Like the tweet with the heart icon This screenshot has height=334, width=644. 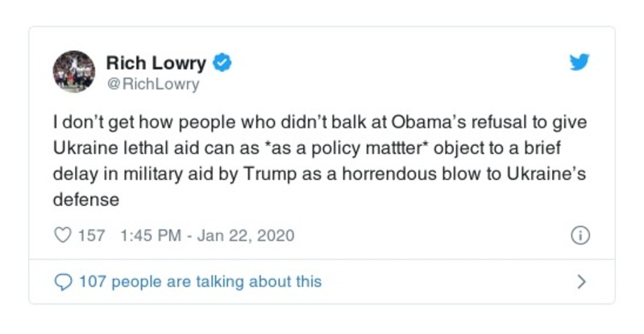[62, 236]
